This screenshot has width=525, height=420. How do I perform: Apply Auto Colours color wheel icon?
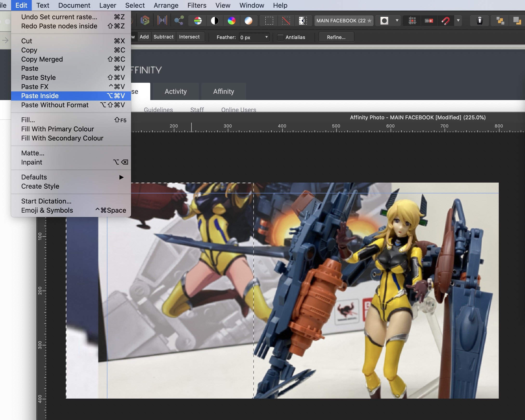click(x=231, y=21)
